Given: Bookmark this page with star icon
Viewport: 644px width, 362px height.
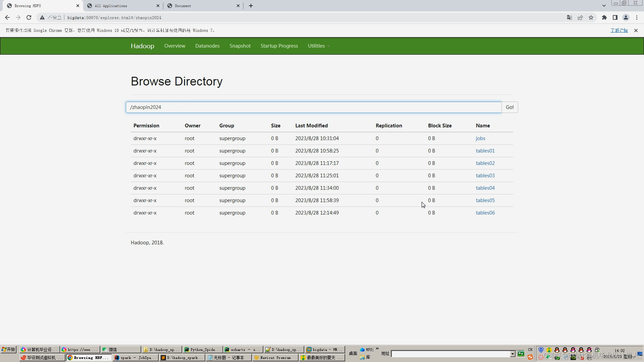Looking at the screenshot, I should click(x=591, y=17).
